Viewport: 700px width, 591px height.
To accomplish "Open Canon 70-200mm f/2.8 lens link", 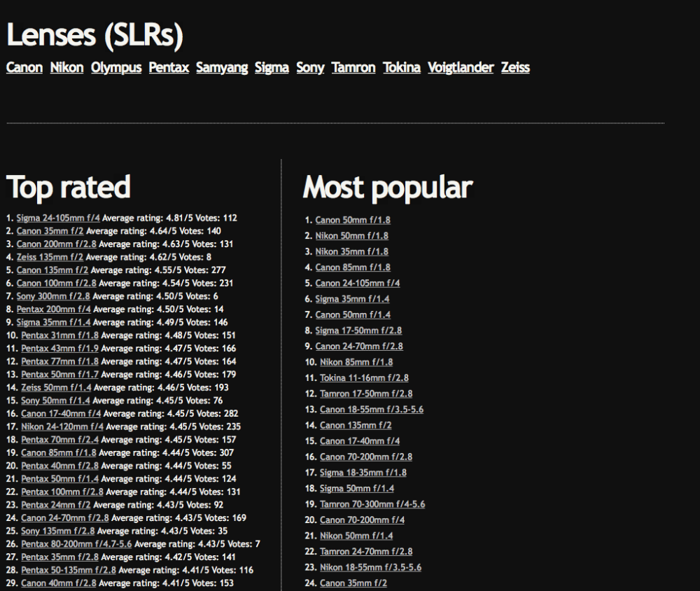I will [366, 457].
